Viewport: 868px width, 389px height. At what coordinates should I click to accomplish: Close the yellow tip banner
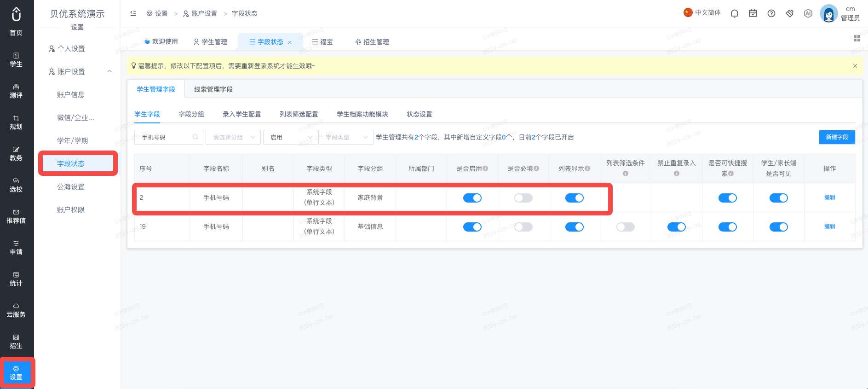[855, 66]
